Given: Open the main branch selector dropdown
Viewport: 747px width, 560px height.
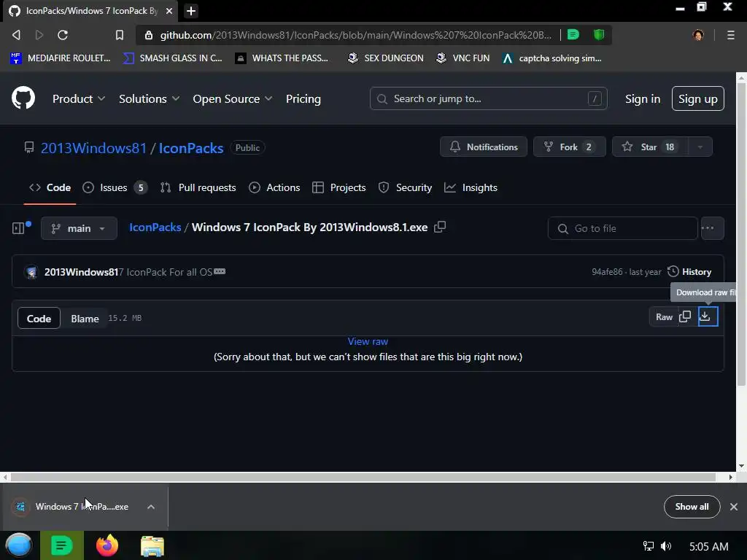Looking at the screenshot, I should point(79,228).
